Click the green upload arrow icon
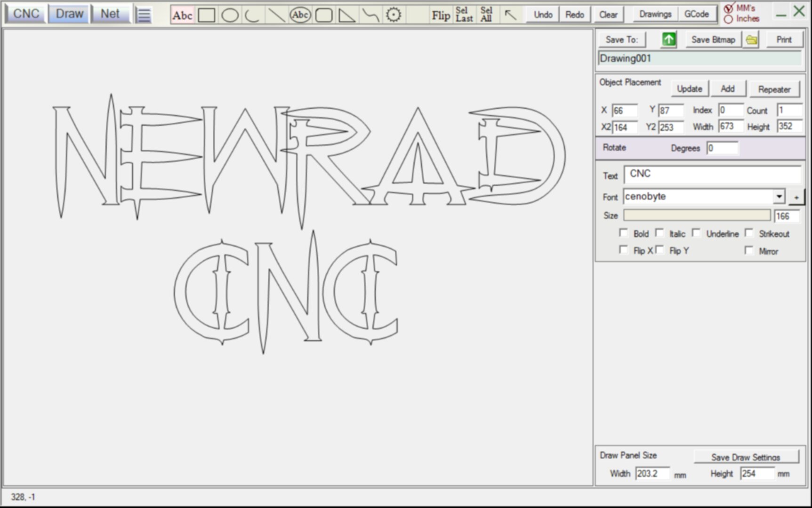 click(668, 40)
